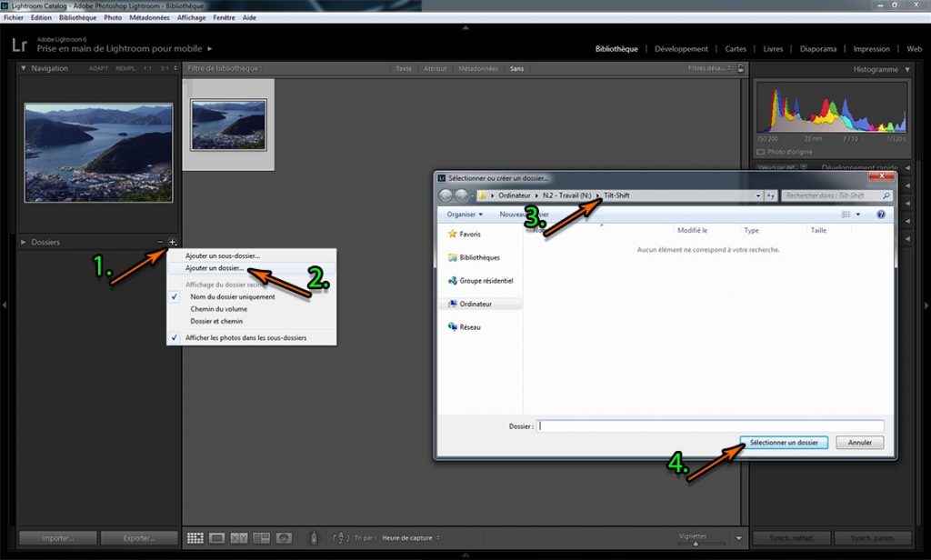Switch to loupe view in bottom toolbar
Image resolution: width=931 pixels, height=560 pixels.
click(217, 538)
